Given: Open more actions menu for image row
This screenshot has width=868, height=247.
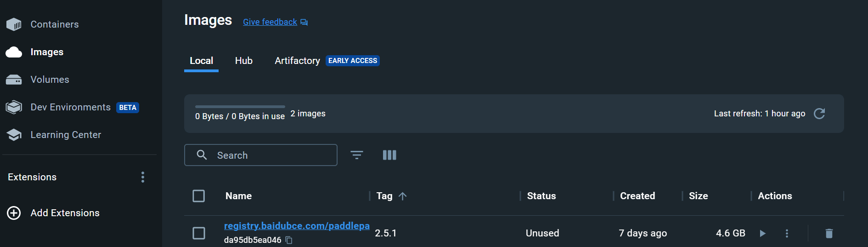Looking at the screenshot, I should [787, 233].
